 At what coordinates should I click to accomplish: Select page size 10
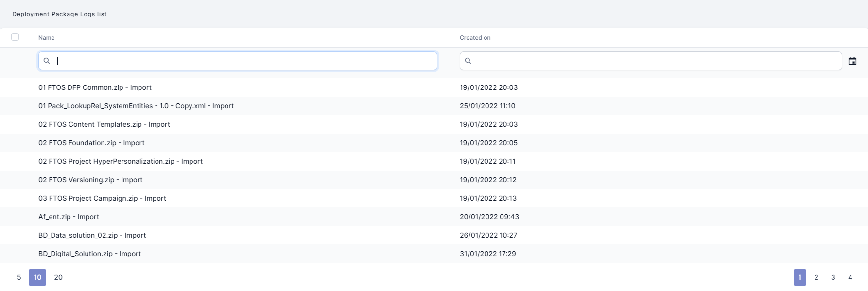(x=37, y=277)
